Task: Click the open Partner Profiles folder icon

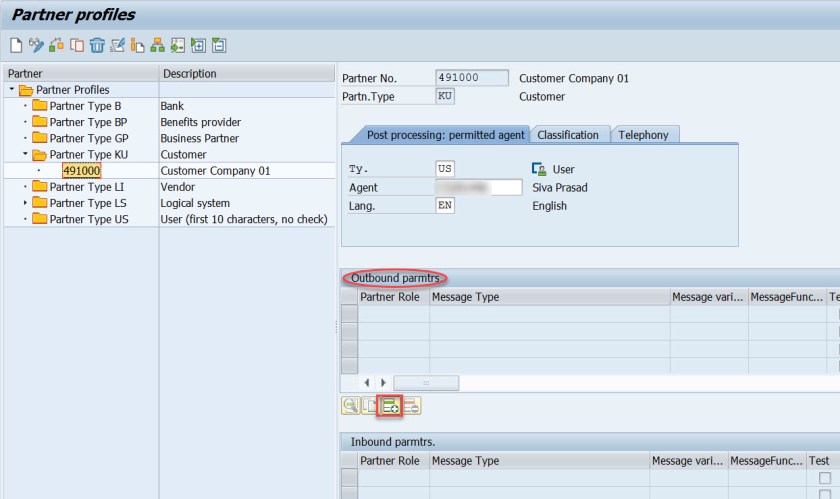Action: [26, 90]
